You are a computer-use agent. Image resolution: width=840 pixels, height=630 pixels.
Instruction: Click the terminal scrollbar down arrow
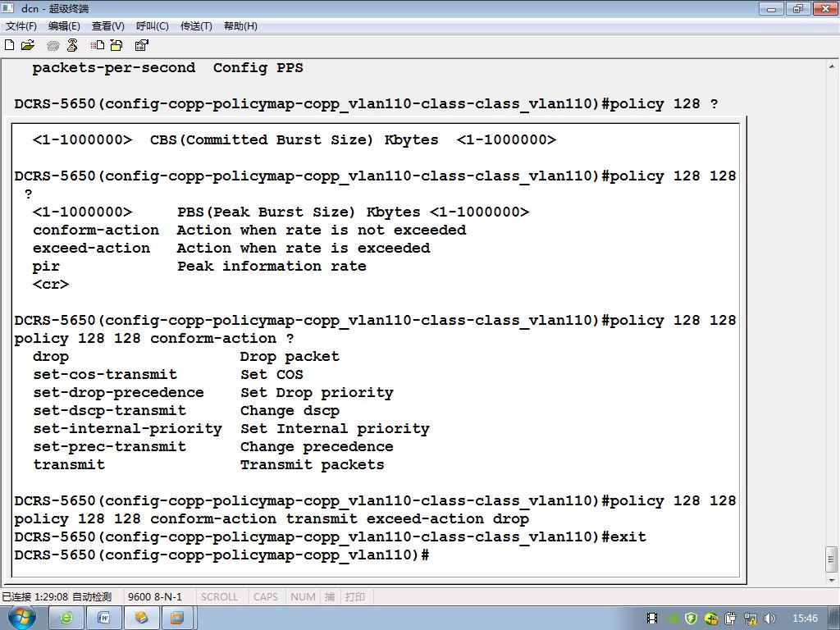point(832,580)
